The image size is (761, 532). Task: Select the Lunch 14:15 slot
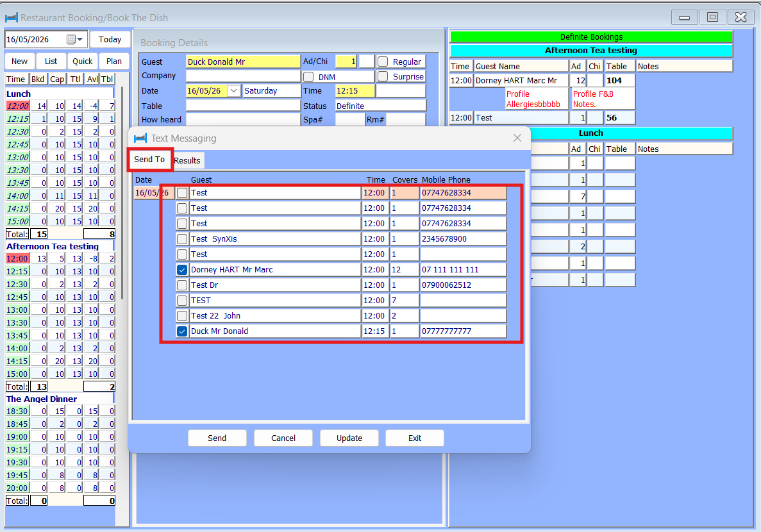tap(18, 209)
